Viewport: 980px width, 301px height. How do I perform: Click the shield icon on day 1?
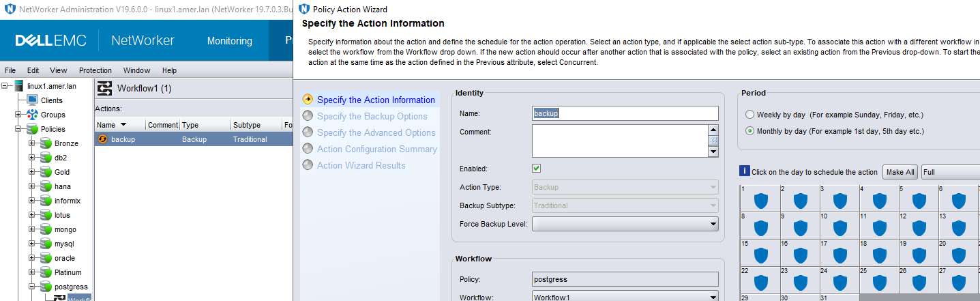click(x=760, y=200)
